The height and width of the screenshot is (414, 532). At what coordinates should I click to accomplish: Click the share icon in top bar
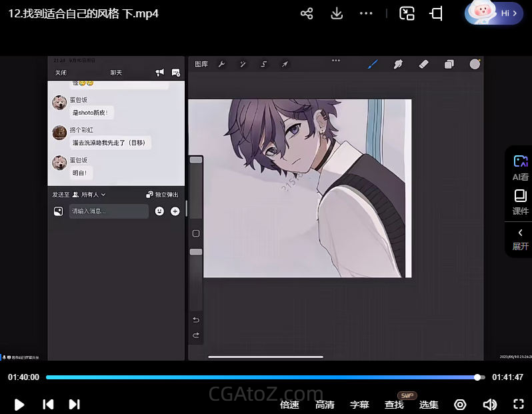coord(307,13)
